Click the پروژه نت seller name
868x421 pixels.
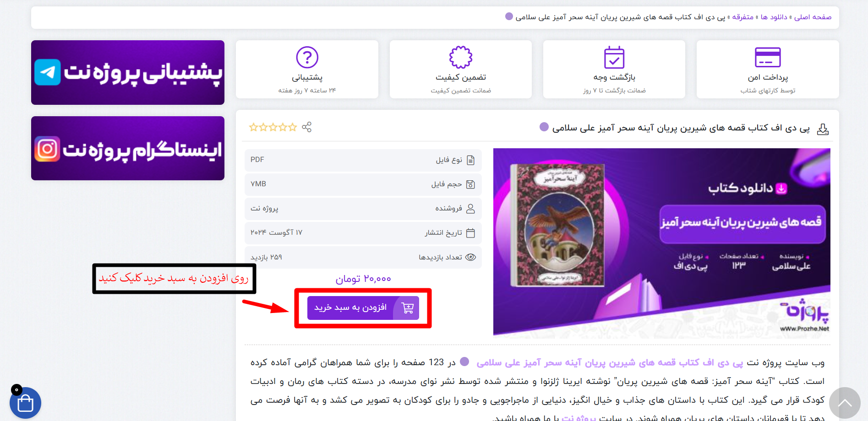click(264, 209)
